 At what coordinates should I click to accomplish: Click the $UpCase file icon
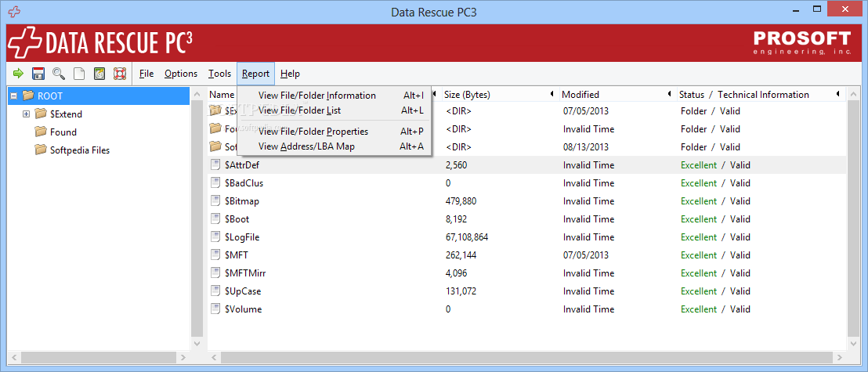coord(215,291)
